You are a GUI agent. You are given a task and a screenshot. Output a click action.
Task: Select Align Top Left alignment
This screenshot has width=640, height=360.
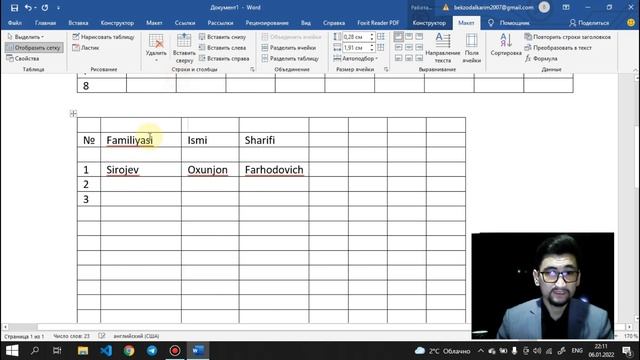point(398,37)
